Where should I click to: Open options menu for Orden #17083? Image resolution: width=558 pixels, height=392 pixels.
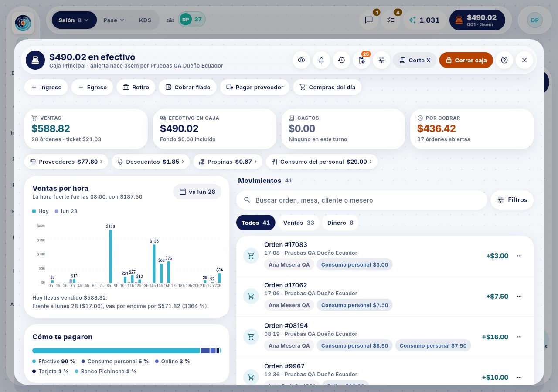click(x=519, y=256)
